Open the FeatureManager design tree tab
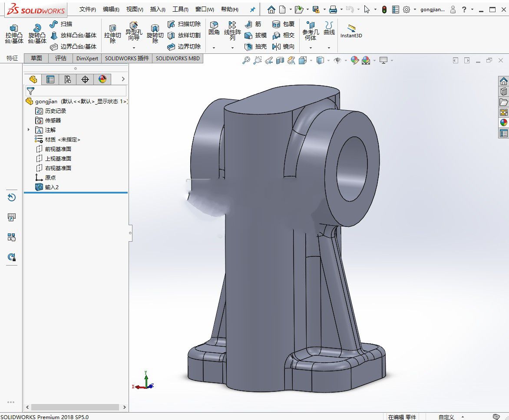The height and width of the screenshot is (420, 509). (33, 79)
